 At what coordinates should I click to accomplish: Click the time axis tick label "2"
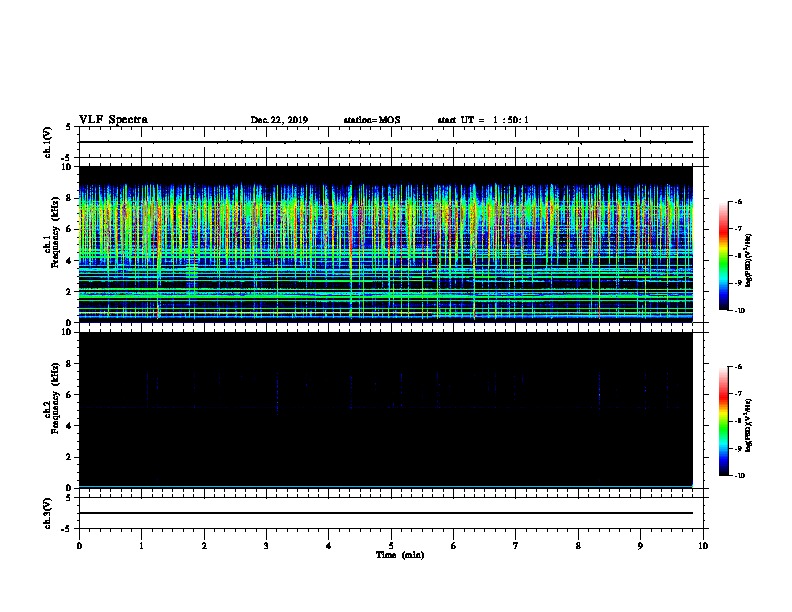click(x=204, y=546)
